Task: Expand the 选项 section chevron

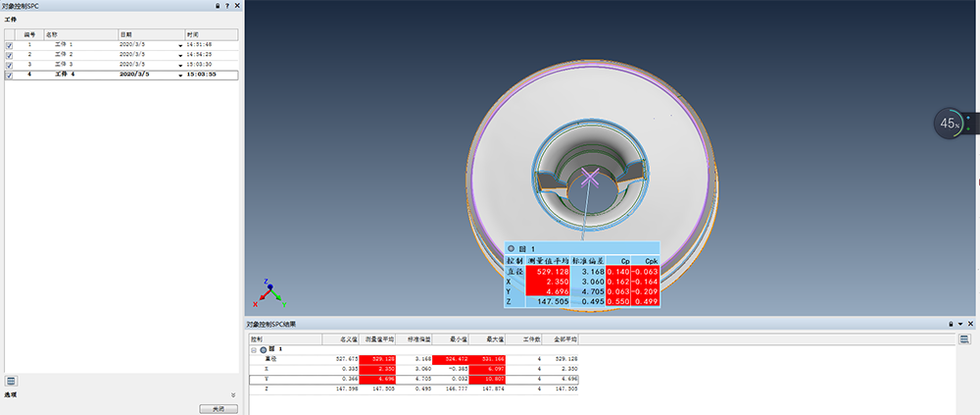Action: (x=233, y=395)
